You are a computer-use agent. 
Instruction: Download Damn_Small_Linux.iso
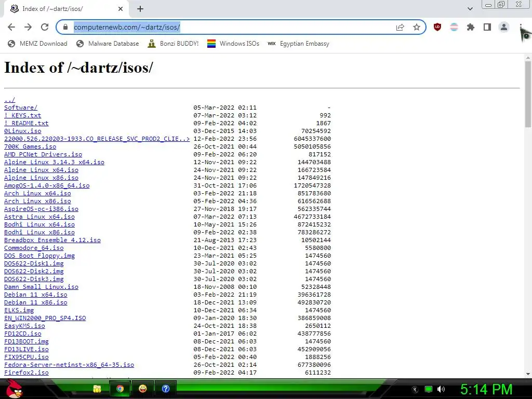[42, 287]
